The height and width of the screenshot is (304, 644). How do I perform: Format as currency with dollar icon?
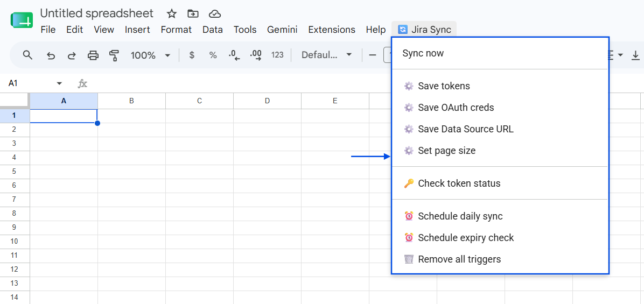coord(192,55)
